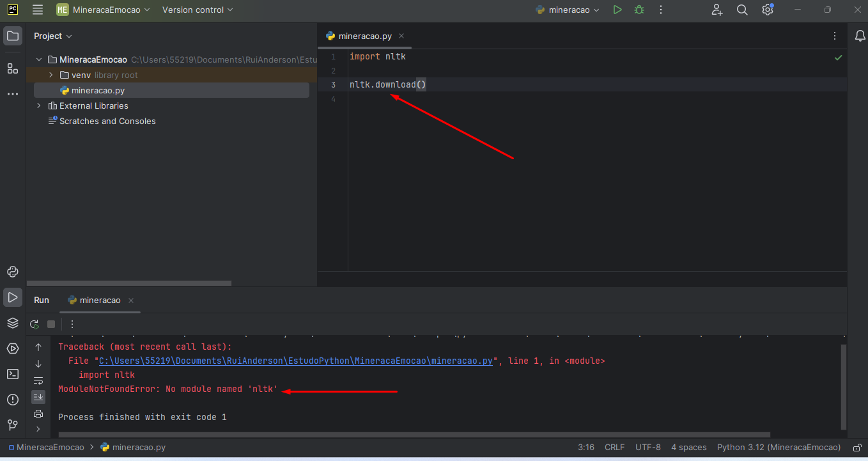
Task: Change UTF-8 file encoding
Action: pyautogui.click(x=648, y=448)
